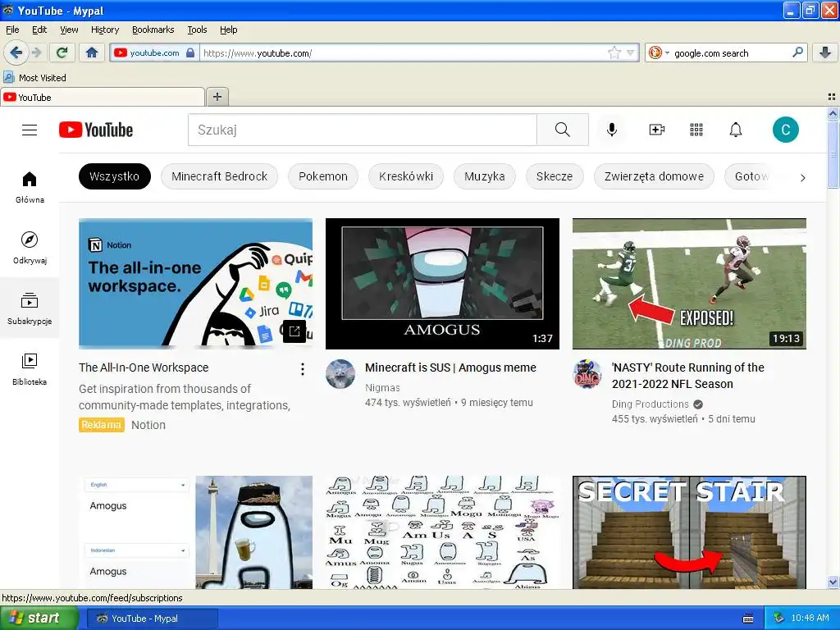Expand URL bar history dropdown arrow
The image size is (840, 630).
coord(631,52)
